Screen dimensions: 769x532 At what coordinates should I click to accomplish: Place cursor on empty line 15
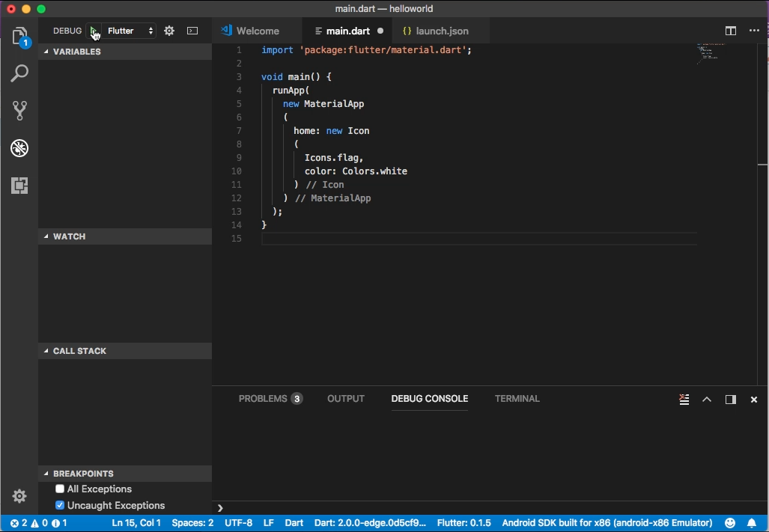coord(478,239)
